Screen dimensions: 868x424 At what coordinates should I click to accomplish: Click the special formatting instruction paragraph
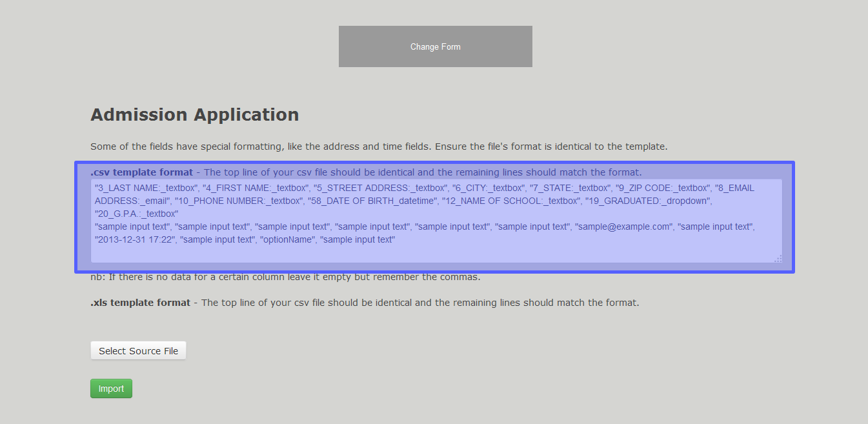pos(379,146)
